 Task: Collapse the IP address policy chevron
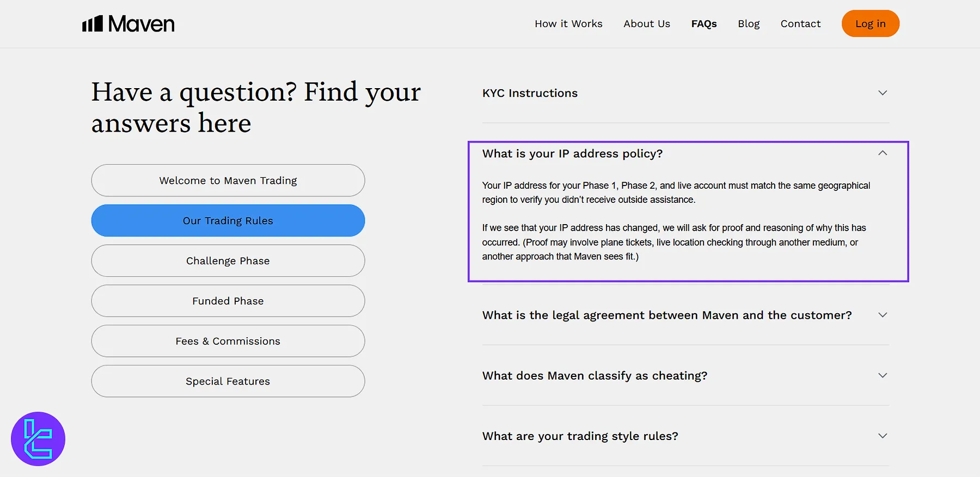pyautogui.click(x=883, y=153)
